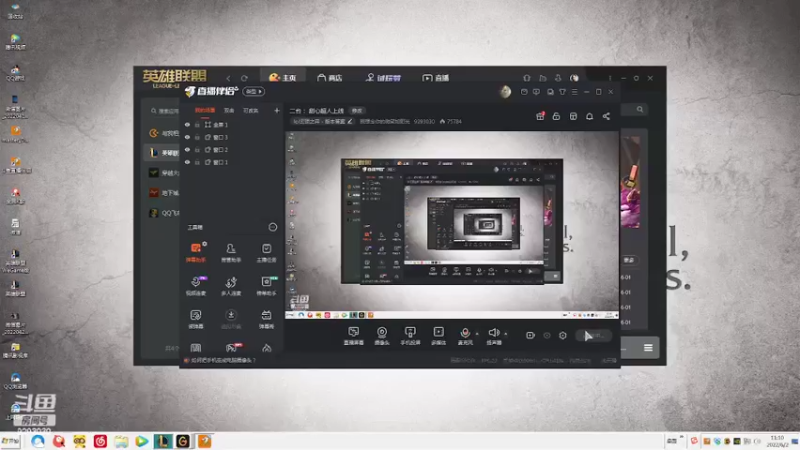Screen dimensions: 800x450
Task: Click the lock icon in the stream toolbar
Action: 556,116
